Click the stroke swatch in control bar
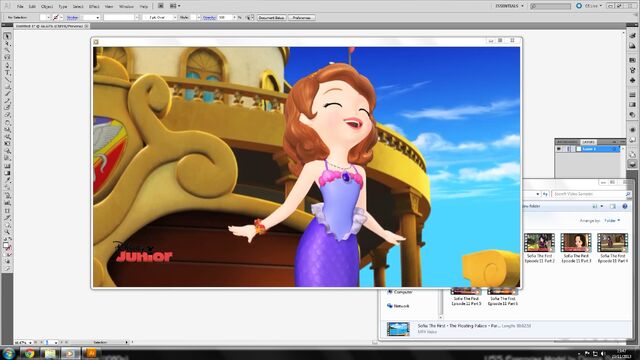Image resolution: width=640 pixels, height=360 pixels. pyautogui.click(x=56, y=18)
